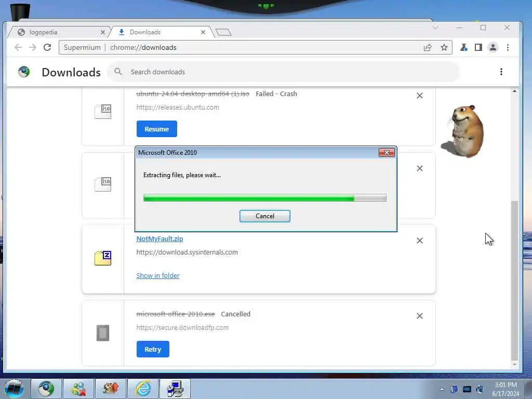This screenshot has width=532, height=399.
Task: Show hidden system tray icons
Action: (442, 390)
